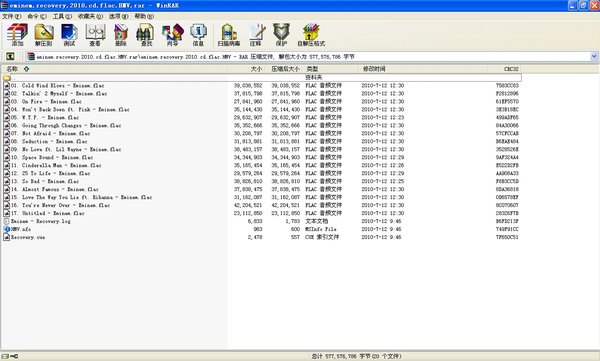The height and width of the screenshot is (361, 600).
Task: Select '10. Space Bound - Eminem.flac'
Action: point(52,157)
